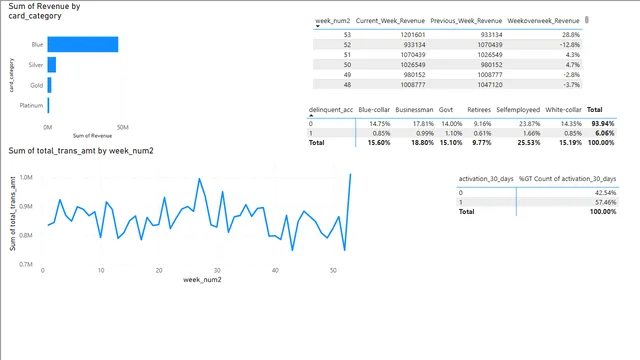Click the weekly revenue table's vertical scrollbar
This screenshot has height=360, width=640.
coord(587,20)
